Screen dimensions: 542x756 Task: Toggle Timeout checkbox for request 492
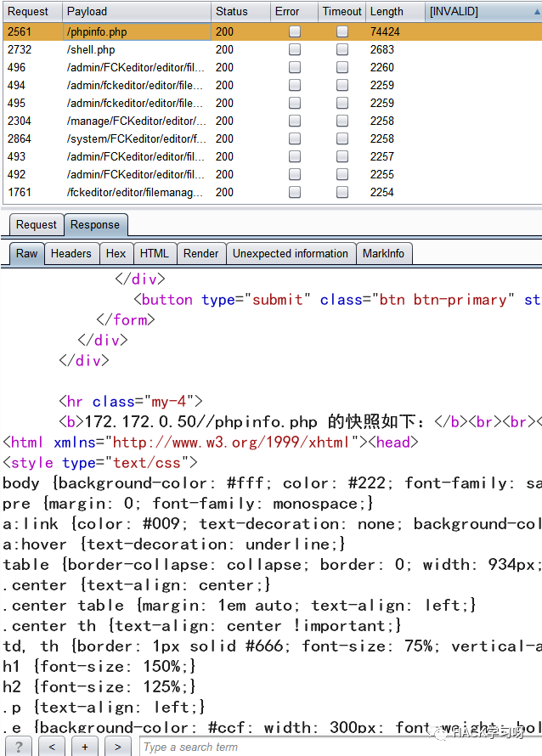tap(342, 174)
